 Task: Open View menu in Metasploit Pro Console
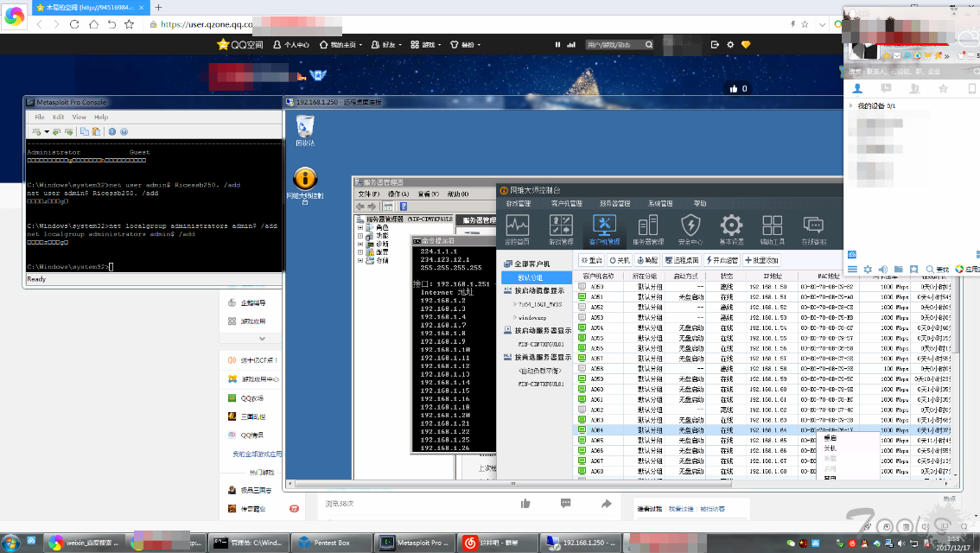tap(79, 117)
